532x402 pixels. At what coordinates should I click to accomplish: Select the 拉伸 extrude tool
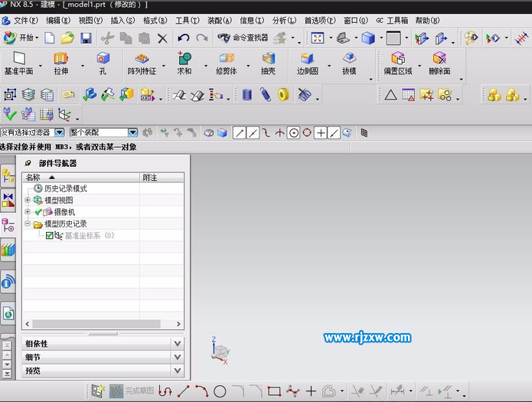point(61,64)
